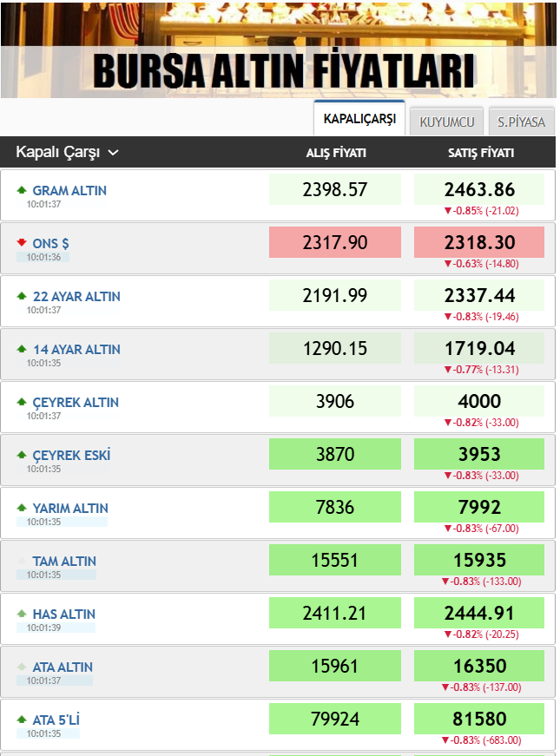Open the ATA ALTIN link
The image size is (560, 756).
click(63, 667)
